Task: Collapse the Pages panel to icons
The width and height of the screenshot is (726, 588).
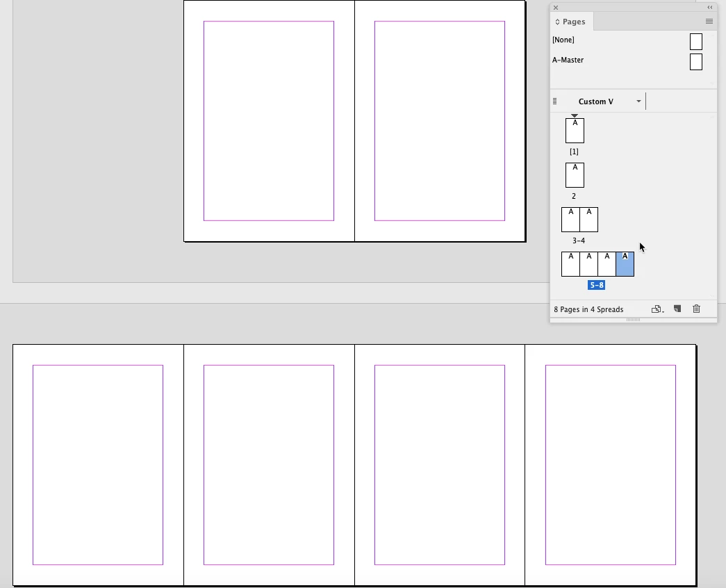Action: tap(710, 8)
